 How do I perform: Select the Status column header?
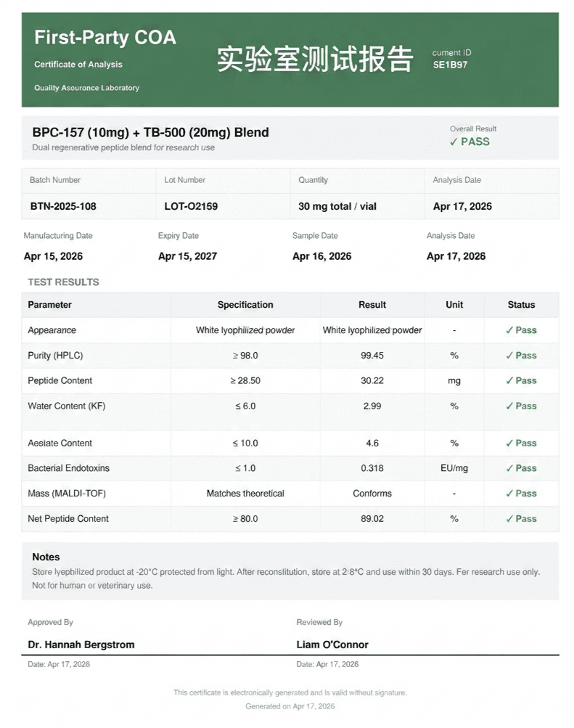(x=521, y=305)
